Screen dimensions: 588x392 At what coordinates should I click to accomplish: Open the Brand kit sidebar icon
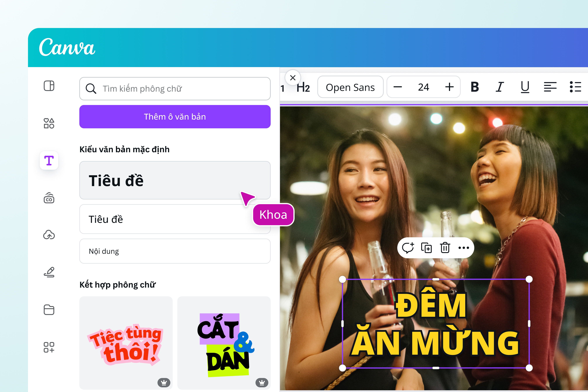[x=49, y=198]
